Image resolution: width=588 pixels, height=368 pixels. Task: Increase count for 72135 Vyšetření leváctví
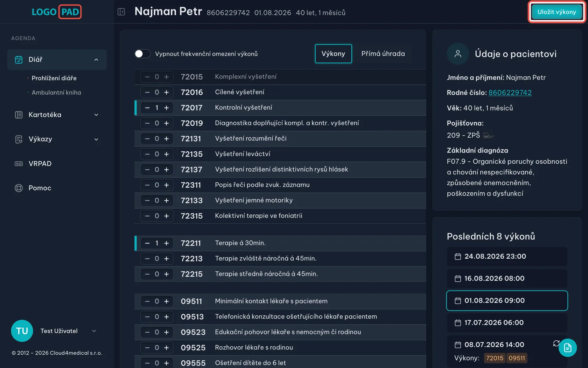coord(167,154)
